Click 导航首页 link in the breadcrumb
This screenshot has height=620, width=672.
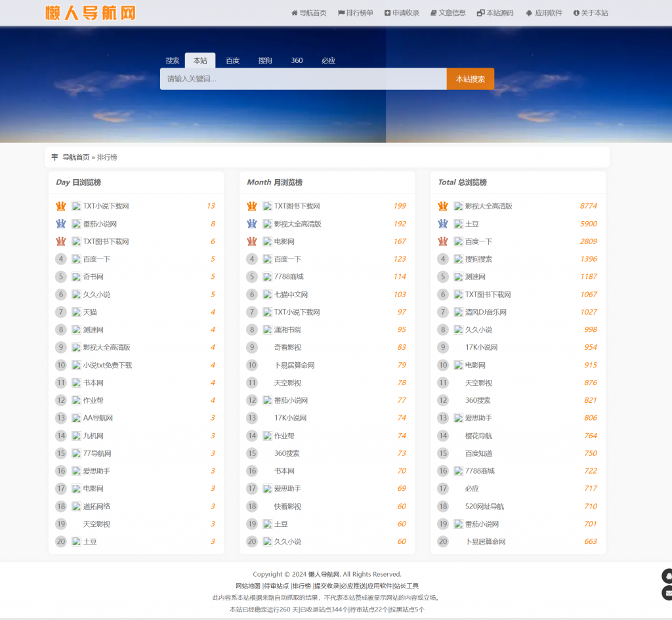pos(75,157)
